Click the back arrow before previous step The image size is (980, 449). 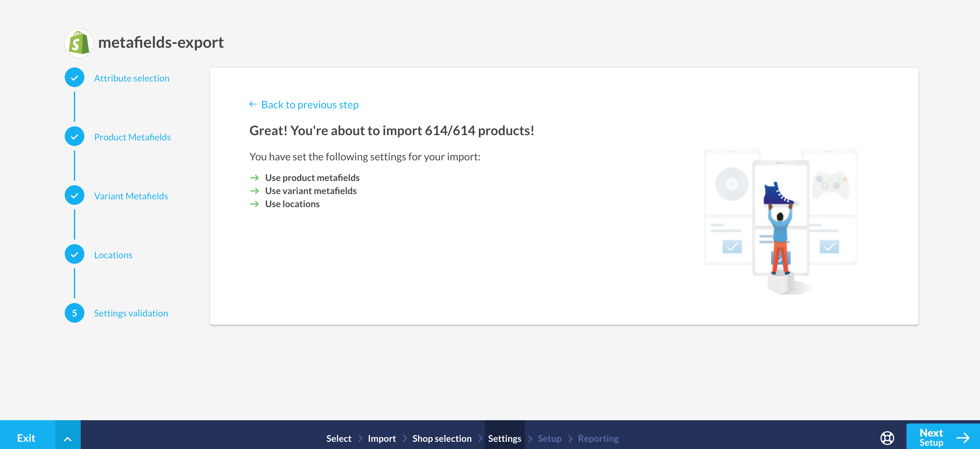pos(253,104)
